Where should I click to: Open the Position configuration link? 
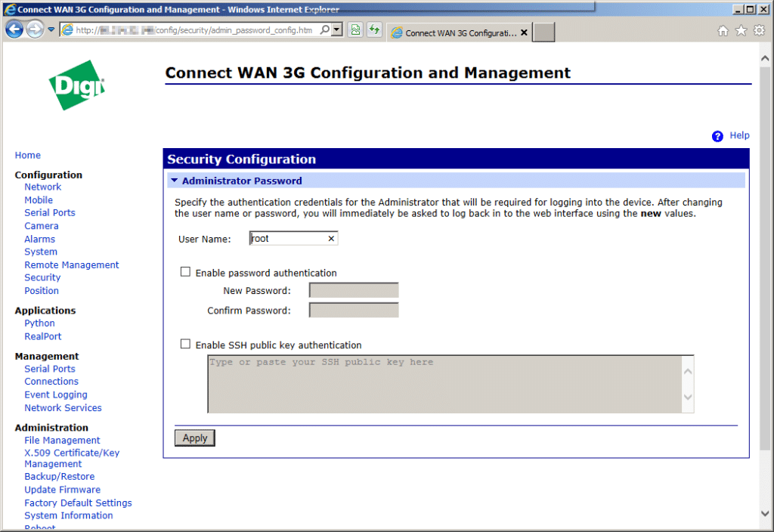pos(42,291)
